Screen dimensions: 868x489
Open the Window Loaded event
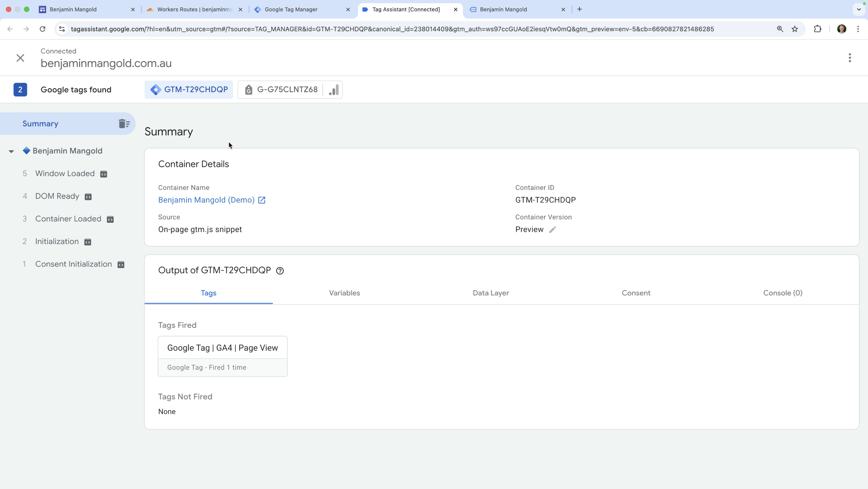point(65,174)
